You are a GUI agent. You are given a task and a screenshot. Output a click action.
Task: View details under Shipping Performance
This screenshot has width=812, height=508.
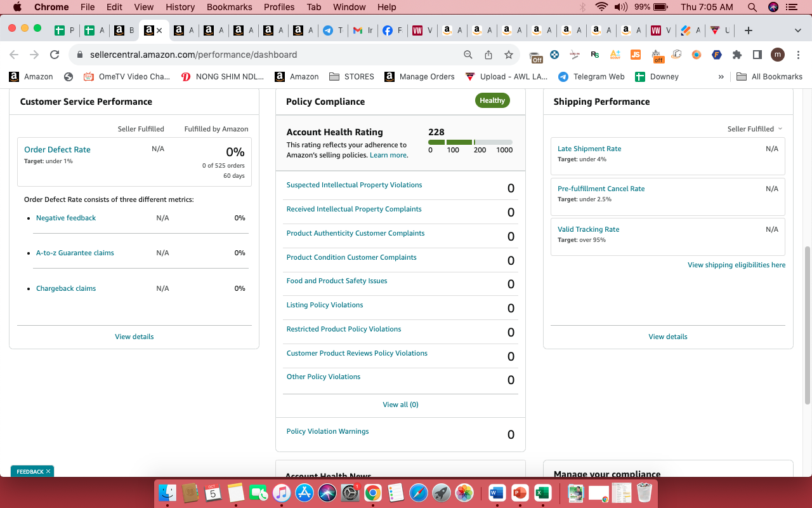click(668, 337)
